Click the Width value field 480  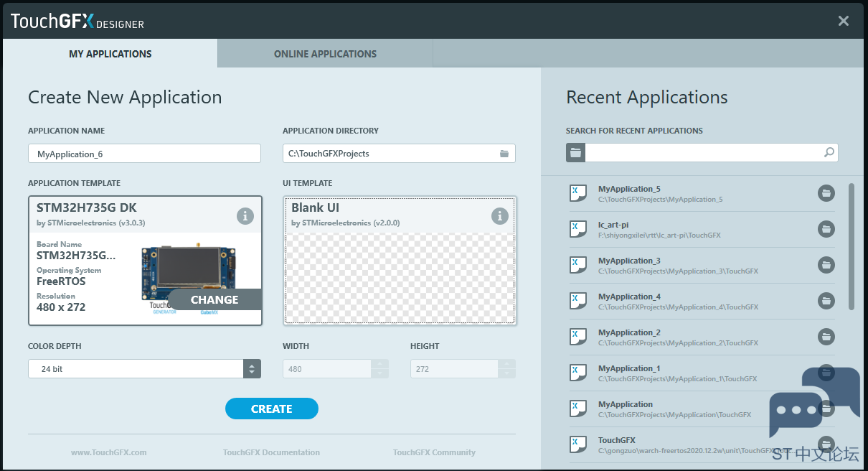point(327,369)
